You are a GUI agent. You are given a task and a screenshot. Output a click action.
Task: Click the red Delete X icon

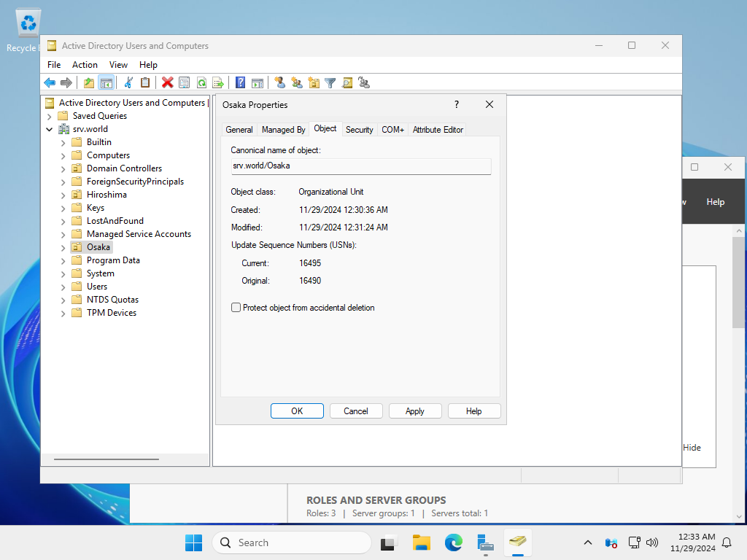[x=168, y=82]
